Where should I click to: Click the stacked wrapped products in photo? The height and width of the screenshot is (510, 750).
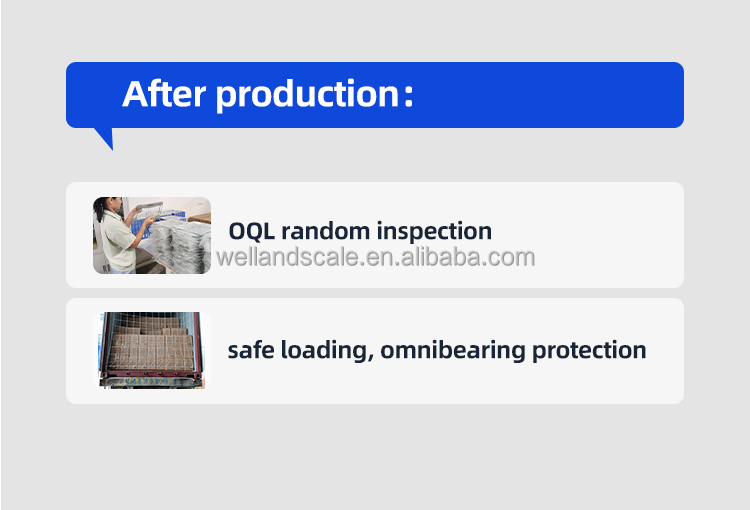tap(182, 245)
